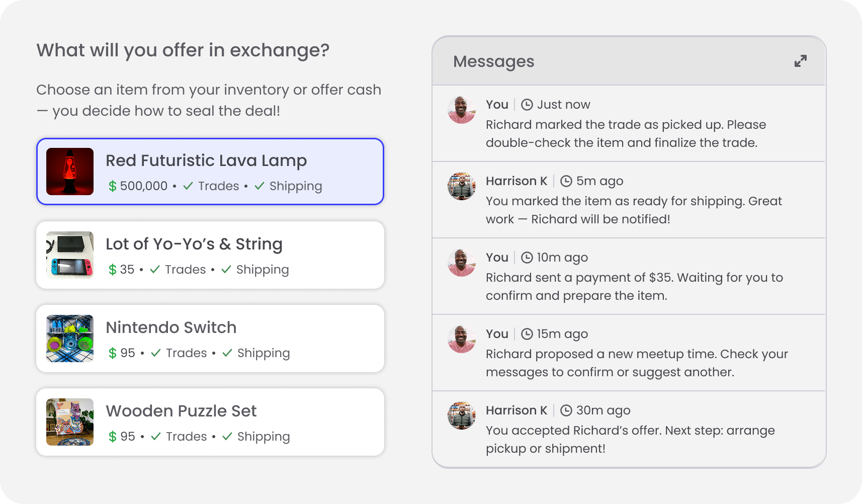Open the message about the proposed meetup time
This screenshot has width=862, height=504.
tap(636, 363)
